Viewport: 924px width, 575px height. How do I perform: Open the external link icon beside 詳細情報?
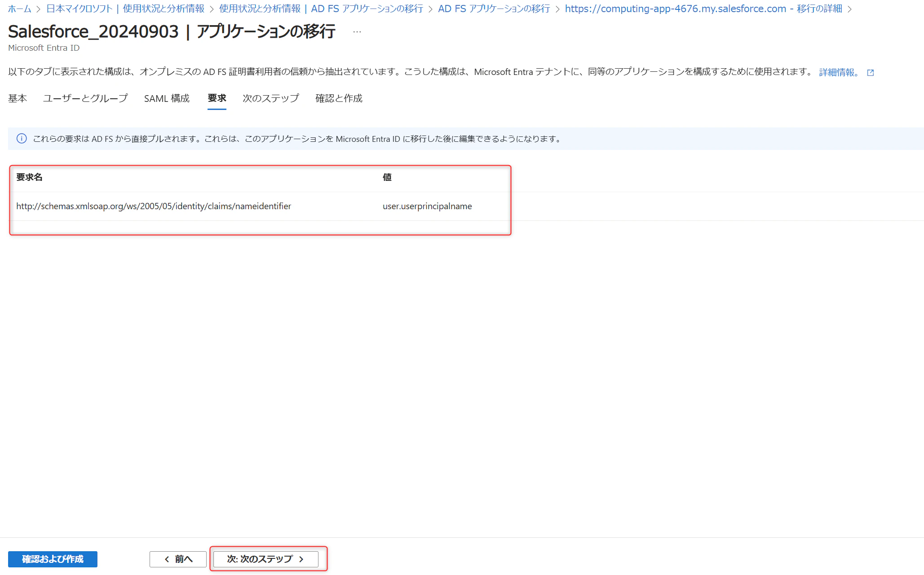click(871, 72)
